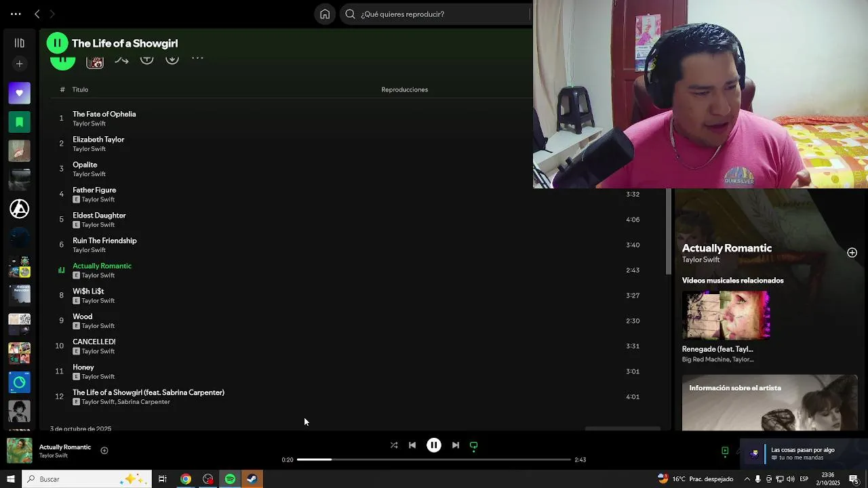The height and width of the screenshot is (488, 868).
Task: Add Actually Romantic via plus in right panel
Action: click(x=852, y=253)
